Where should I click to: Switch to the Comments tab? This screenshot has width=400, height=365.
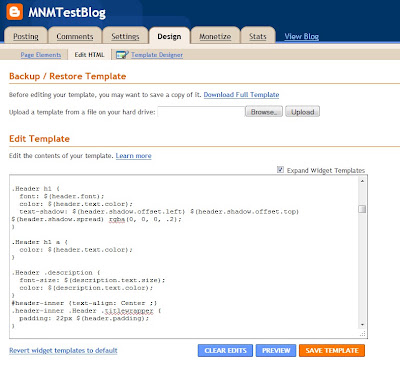[75, 36]
